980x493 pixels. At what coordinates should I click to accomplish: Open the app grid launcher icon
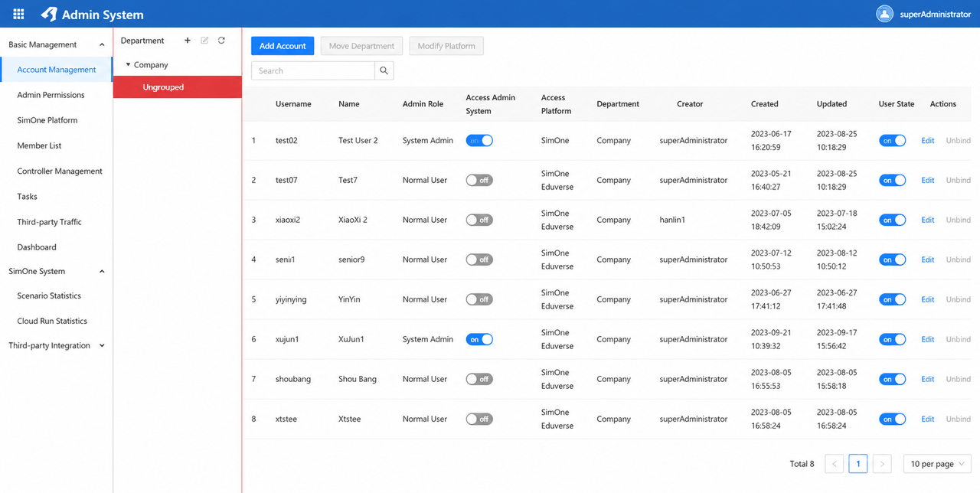coord(18,14)
